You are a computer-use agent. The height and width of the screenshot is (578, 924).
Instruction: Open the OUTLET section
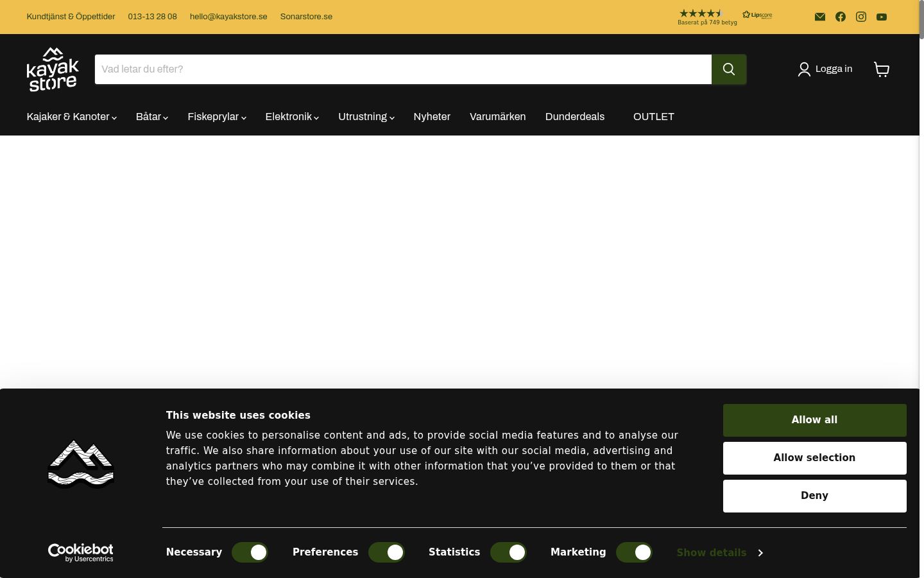pyautogui.click(x=654, y=117)
